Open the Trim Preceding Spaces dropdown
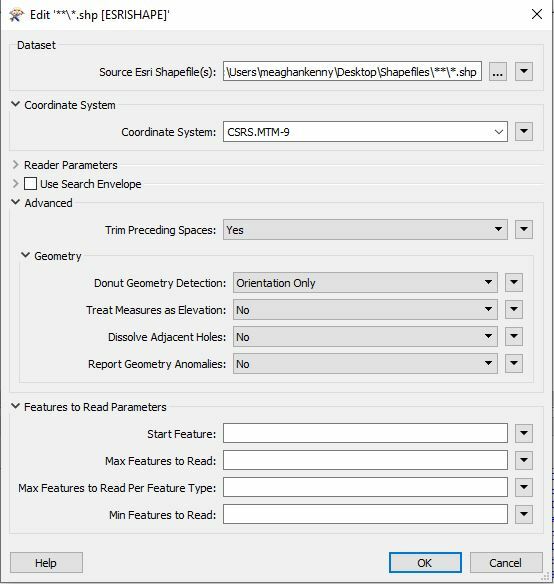 point(365,230)
